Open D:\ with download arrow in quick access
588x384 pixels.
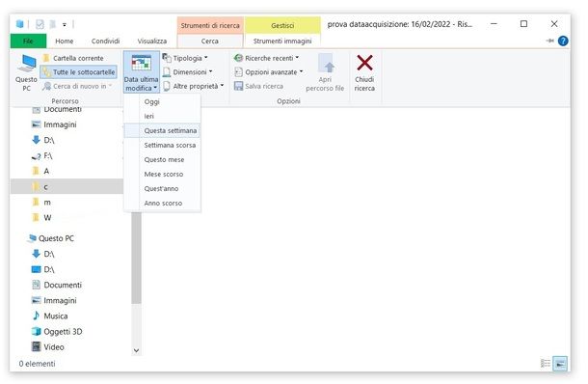(x=43, y=140)
